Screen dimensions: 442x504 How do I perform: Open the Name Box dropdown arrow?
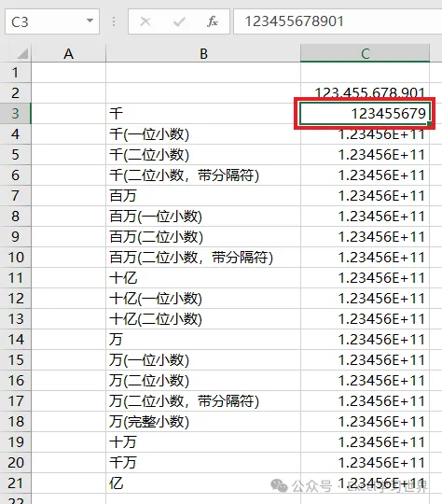pyautogui.click(x=90, y=21)
